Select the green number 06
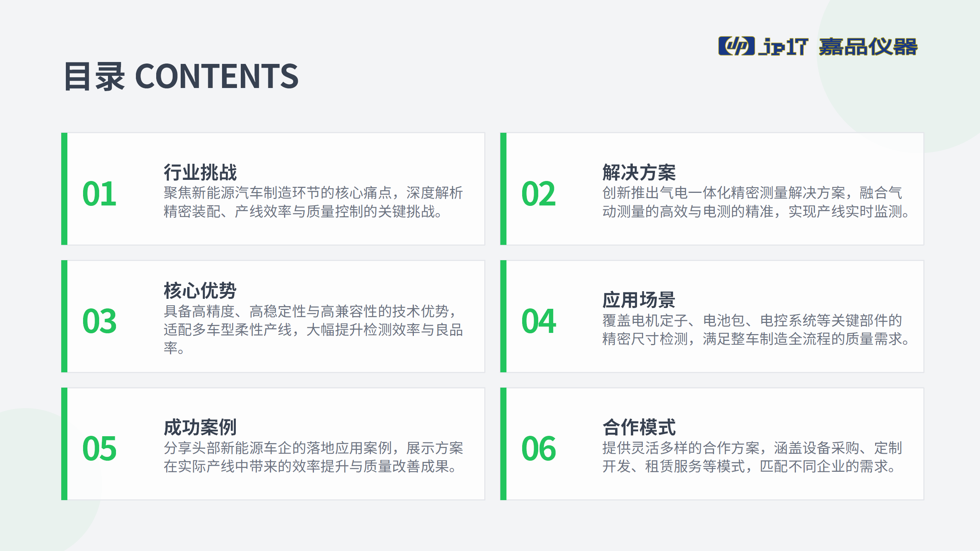 pyautogui.click(x=538, y=449)
